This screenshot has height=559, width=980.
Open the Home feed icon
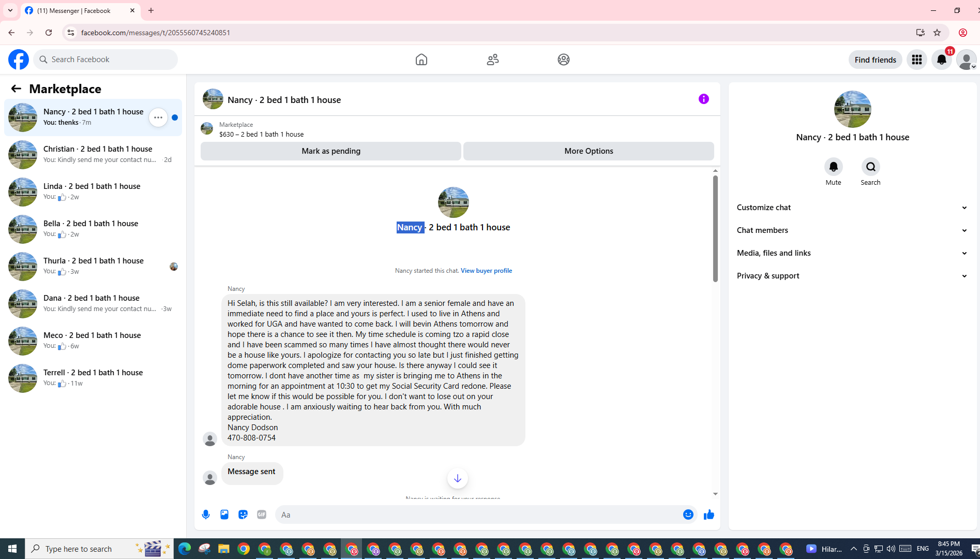pos(421,60)
